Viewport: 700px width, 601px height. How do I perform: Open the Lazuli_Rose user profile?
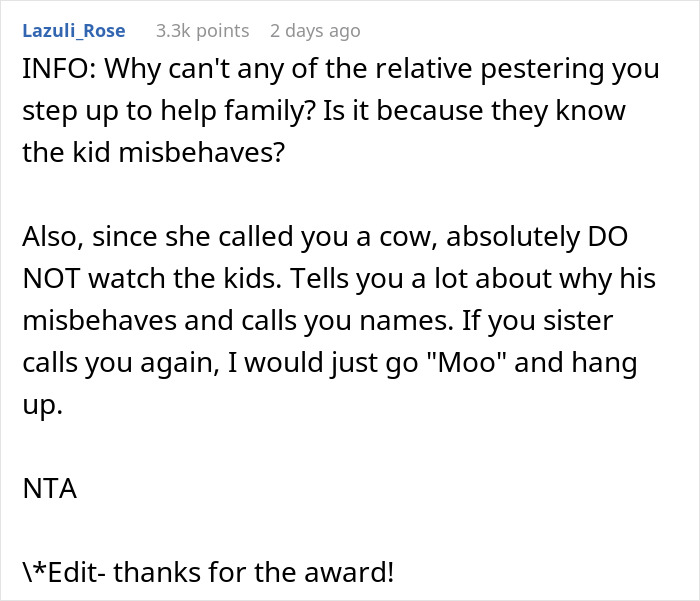[x=73, y=31]
